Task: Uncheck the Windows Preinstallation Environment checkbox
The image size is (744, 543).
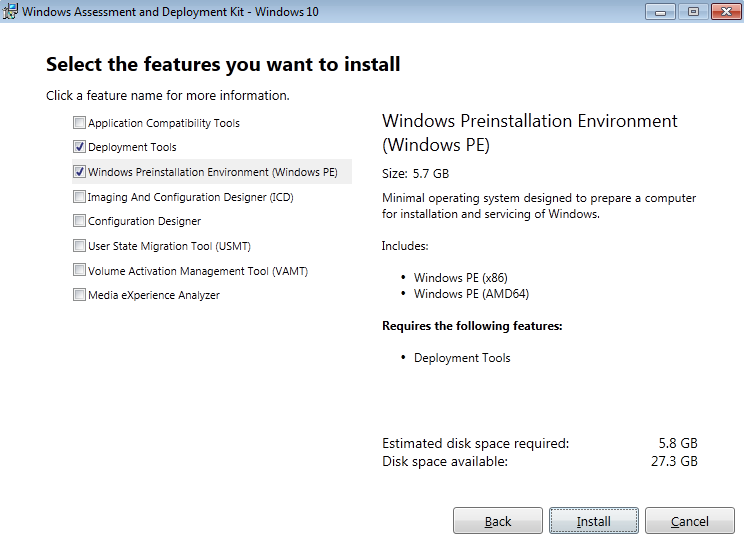Action: pos(79,172)
